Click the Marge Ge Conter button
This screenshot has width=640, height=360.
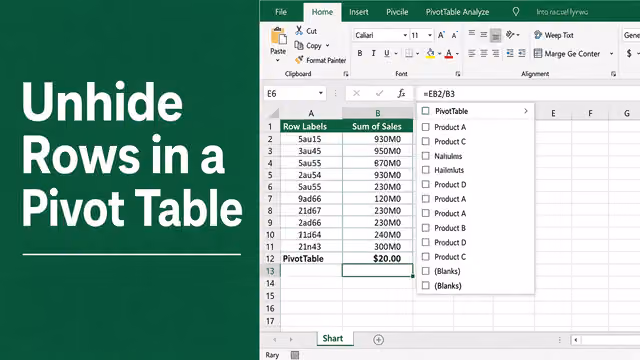pyautogui.click(x=567, y=53)
